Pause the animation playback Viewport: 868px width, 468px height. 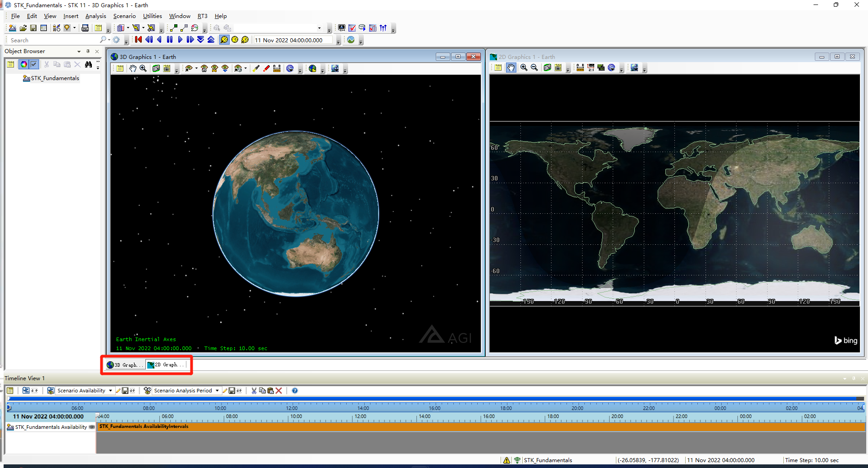coord(170,40)
